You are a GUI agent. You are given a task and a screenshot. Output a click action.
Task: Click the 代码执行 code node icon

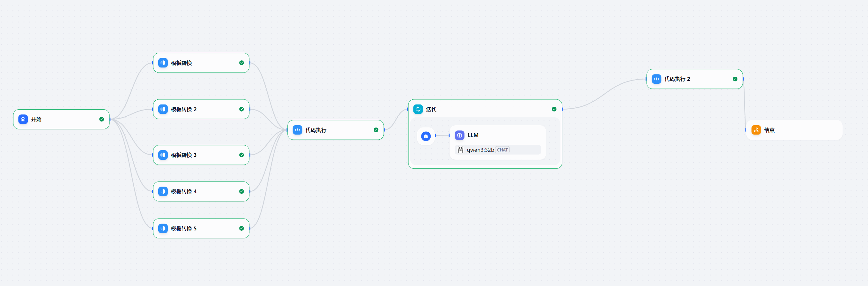coord(297,130)
